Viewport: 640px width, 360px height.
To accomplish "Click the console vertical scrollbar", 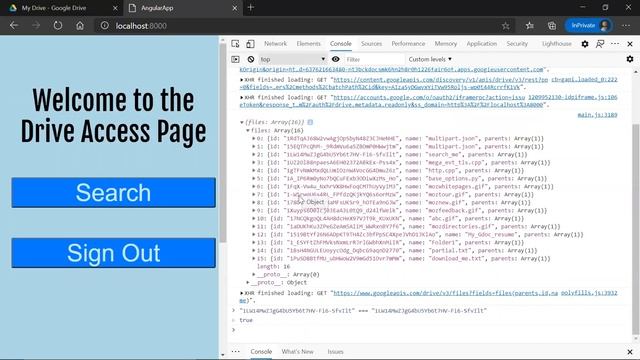I will 635,229.
